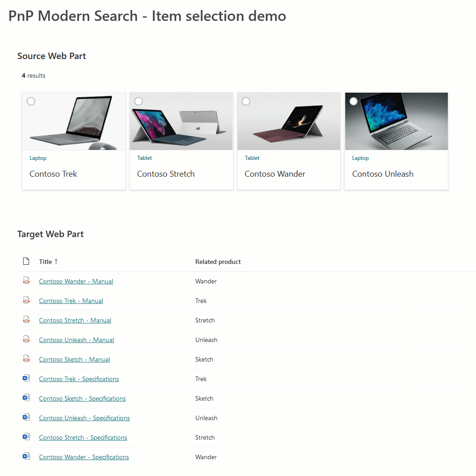Click the file type column header icon
This screenshot has height=476, width=476.
(26, 261)
